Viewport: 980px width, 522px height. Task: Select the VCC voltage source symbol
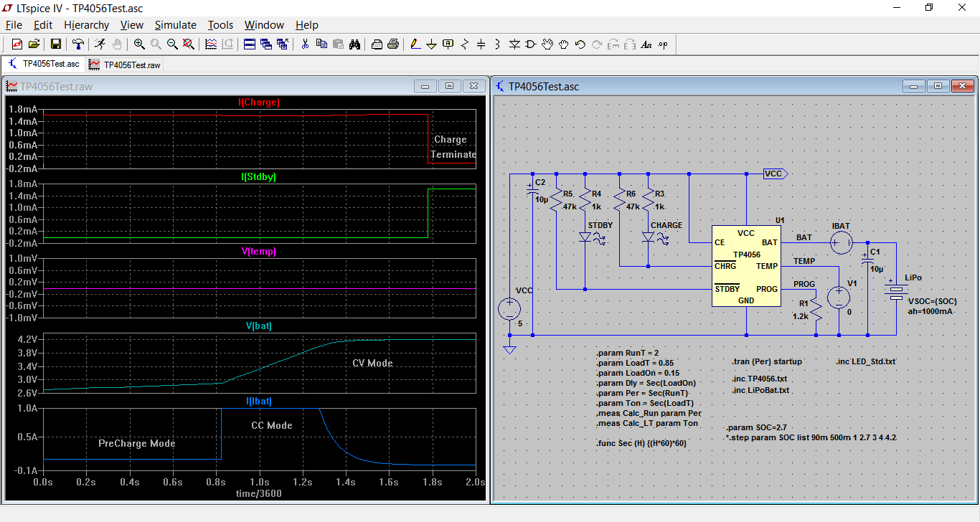coord(509,309)
